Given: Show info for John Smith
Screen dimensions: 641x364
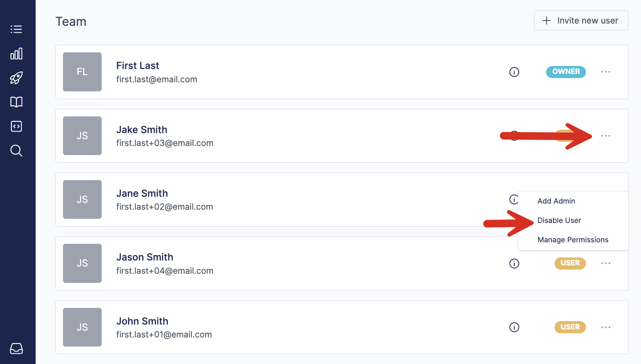Looking at the screenshot, I should click(514, 327).
